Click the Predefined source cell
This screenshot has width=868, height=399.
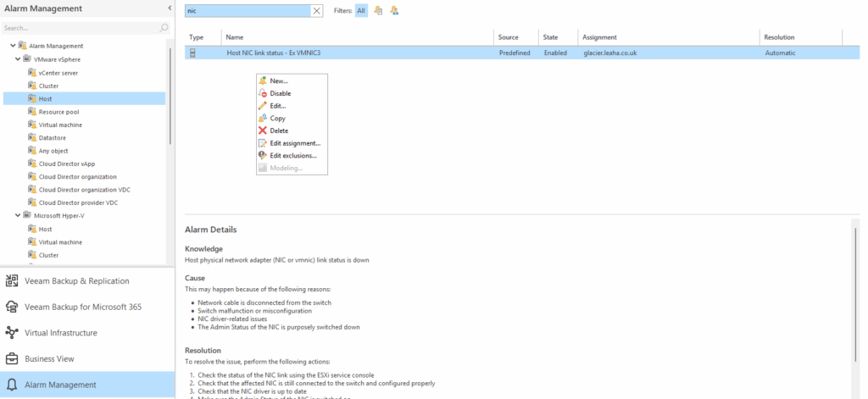pyautogui.click(x=515, y=53)
